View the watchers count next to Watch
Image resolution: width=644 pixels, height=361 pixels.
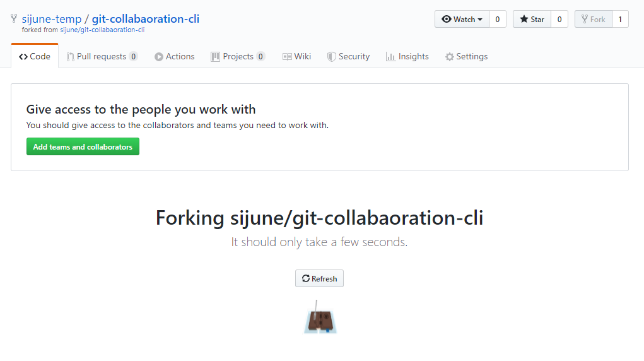(498, 20)
